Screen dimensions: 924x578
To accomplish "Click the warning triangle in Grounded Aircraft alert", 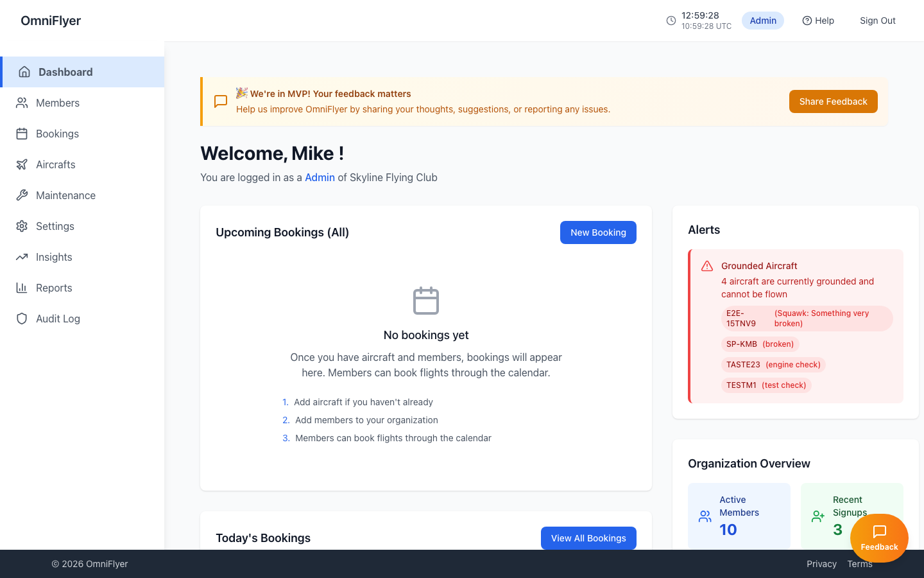I will pos(707,266).
